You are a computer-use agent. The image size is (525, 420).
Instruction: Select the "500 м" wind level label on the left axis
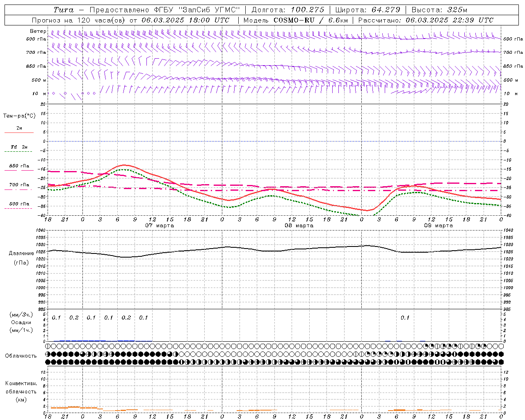(x=39, y=80)
